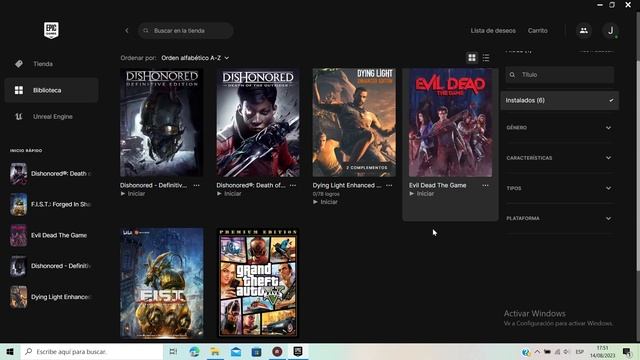
Task: Quick launch Dying Light Enhanced in sidebar
Action: pyautogui.click(x=51, y=297)
